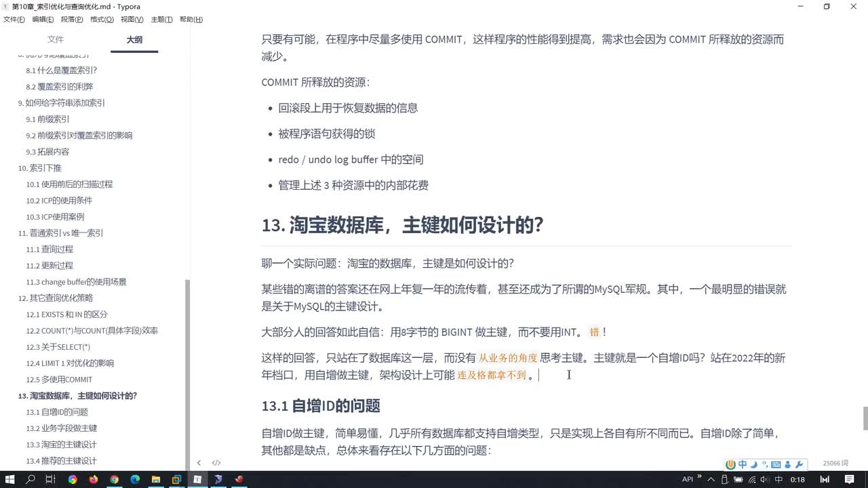Jump to outline item 12.1 EXISTS 和 IN 的区分
Screen dimensions: 868x488
tap(67, 314)
